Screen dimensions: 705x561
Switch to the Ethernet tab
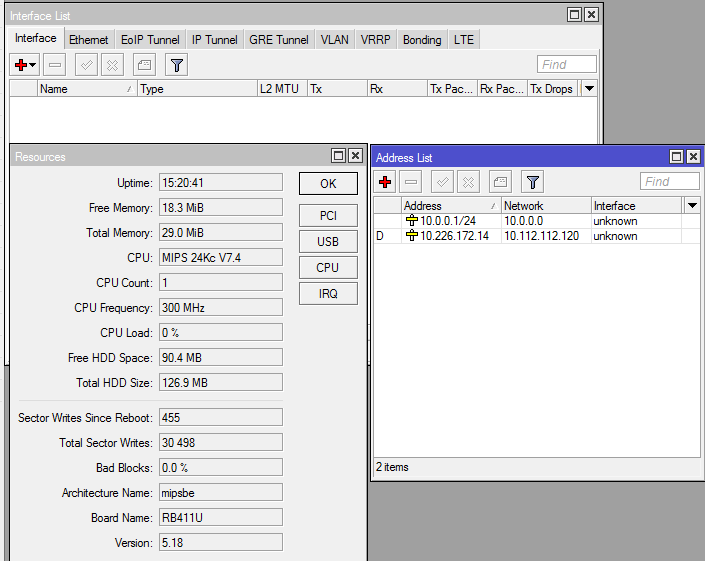pos(89,40)
